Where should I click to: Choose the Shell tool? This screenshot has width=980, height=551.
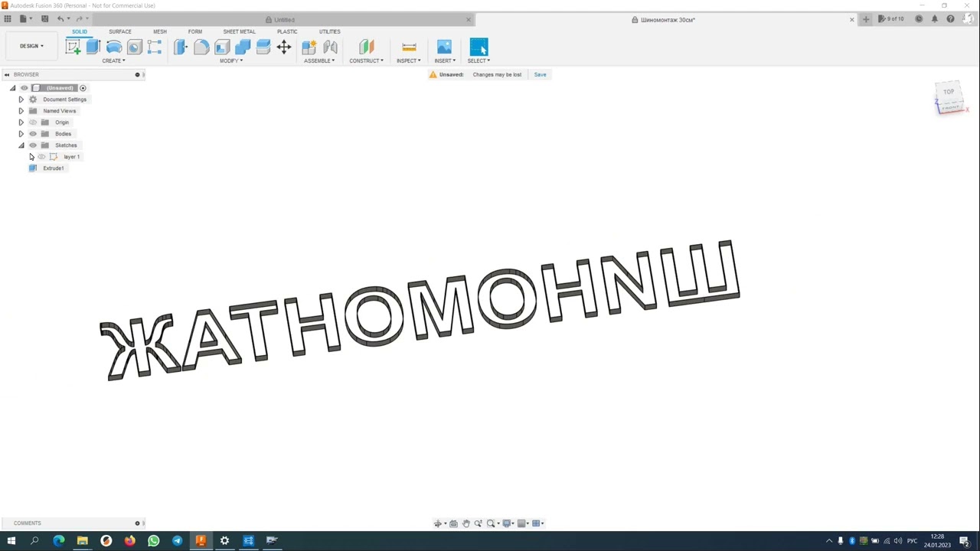click(x=222, y=47)
